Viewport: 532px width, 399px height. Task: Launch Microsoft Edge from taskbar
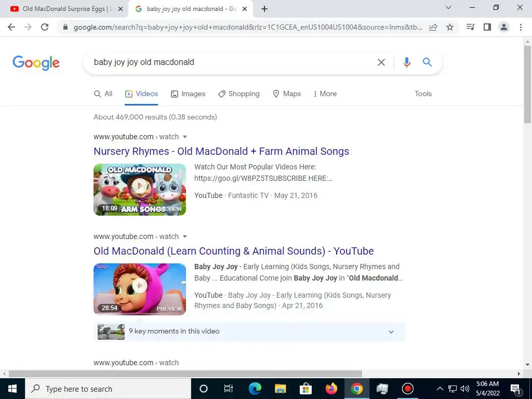pos(255,389)
